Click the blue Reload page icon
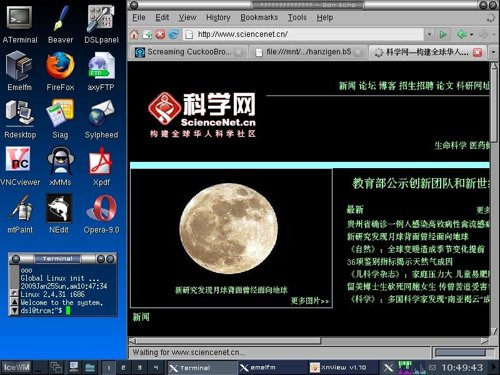The image size is (500, 375). (x=173, y=34)
